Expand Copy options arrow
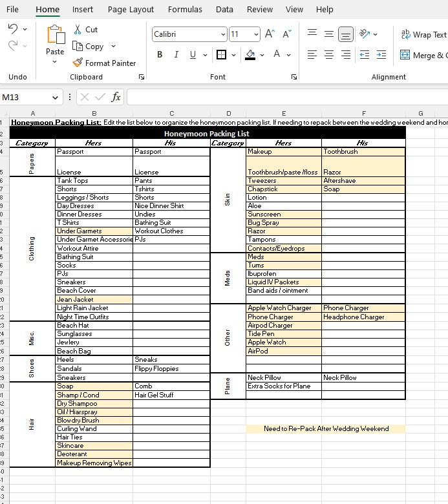448x504 pixels. click(113, 47)
